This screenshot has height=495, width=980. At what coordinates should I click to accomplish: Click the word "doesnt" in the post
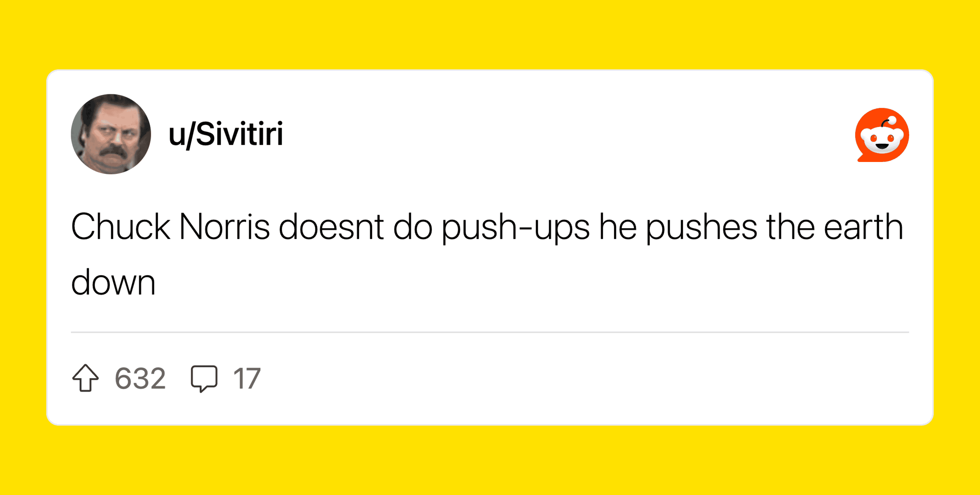[331, 227]
